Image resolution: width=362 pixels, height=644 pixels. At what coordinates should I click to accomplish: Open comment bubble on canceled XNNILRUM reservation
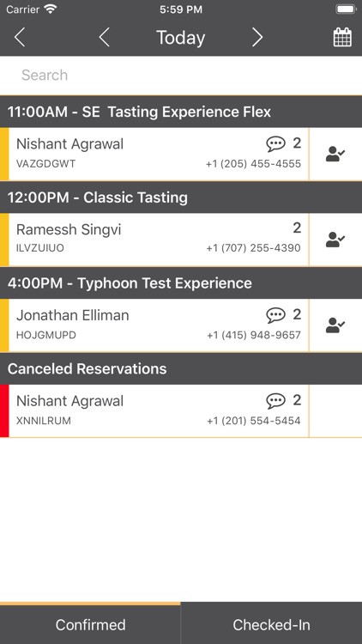point(275,401)
